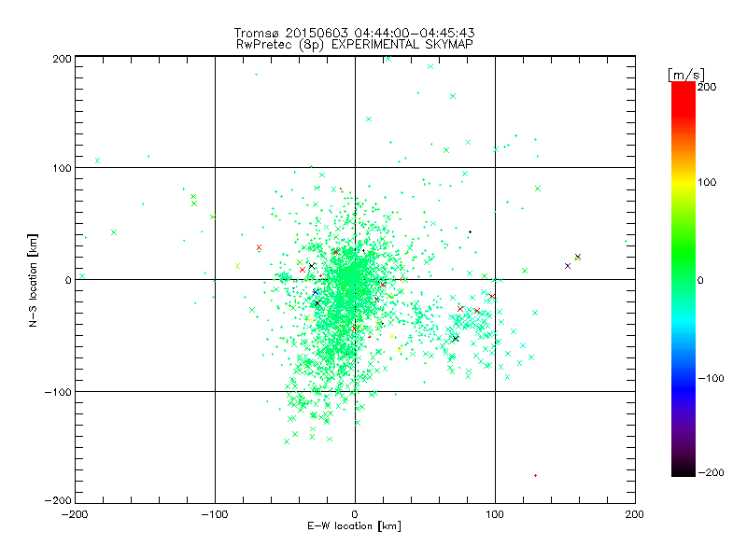Click the '100' label on the colorbar
This screenshot has width=747, height=560.
707,182
